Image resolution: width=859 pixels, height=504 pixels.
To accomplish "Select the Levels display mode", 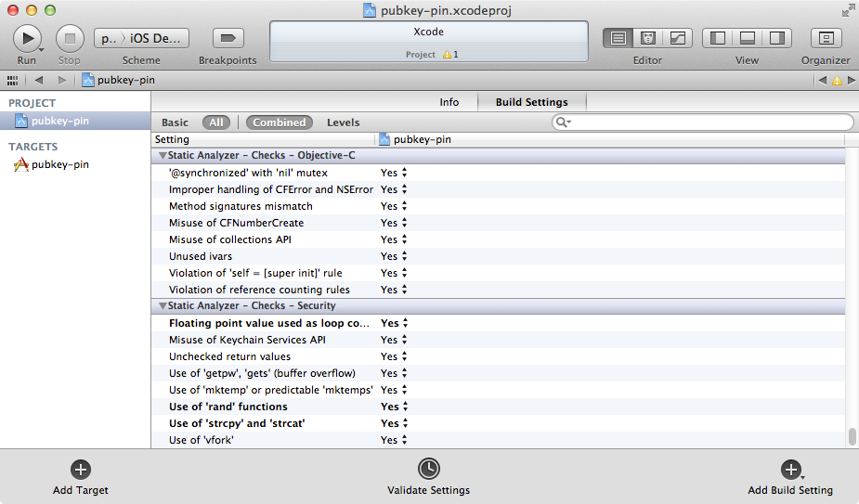I will tap(343, 123).
